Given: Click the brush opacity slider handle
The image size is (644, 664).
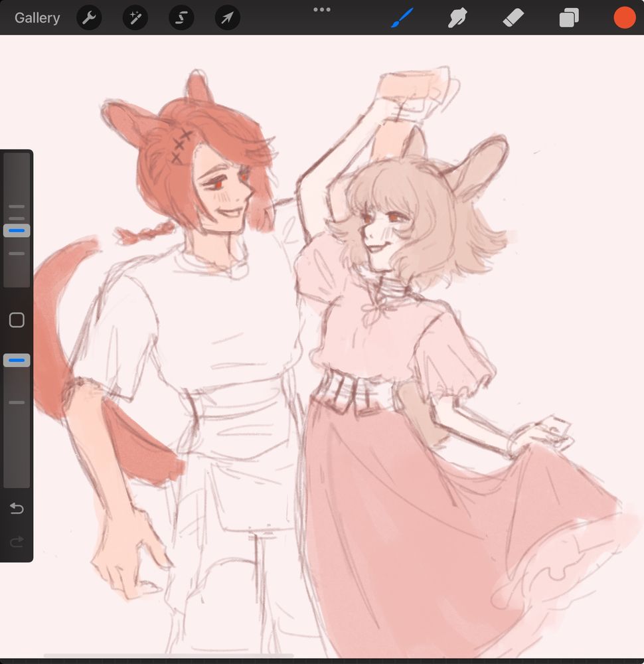Looking at the screenshot, I should 17,361.
